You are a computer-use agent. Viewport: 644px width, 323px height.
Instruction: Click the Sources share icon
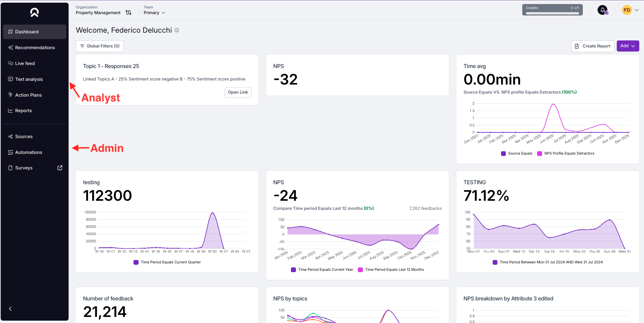(10, 136)
